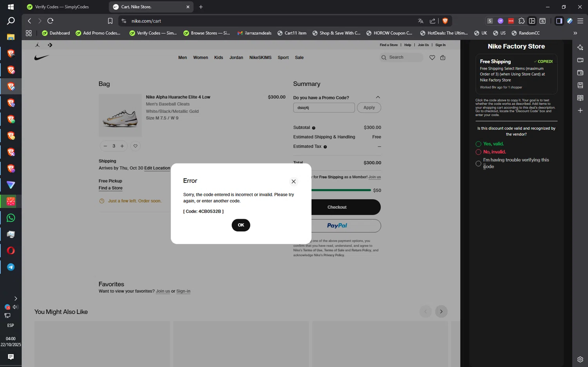
Task: Go back to the previous page
Action: [29, 21]
